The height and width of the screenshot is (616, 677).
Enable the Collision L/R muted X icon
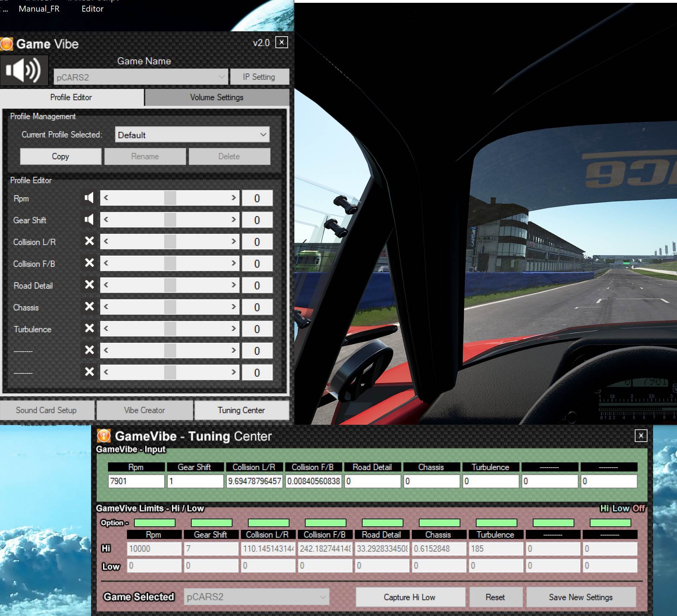click(90, 241)
